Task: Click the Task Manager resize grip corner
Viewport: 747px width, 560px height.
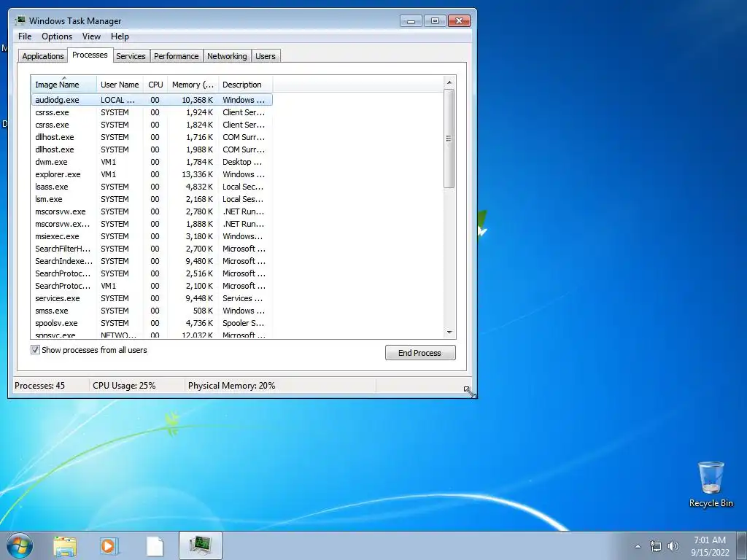Action: click(469, 392)
